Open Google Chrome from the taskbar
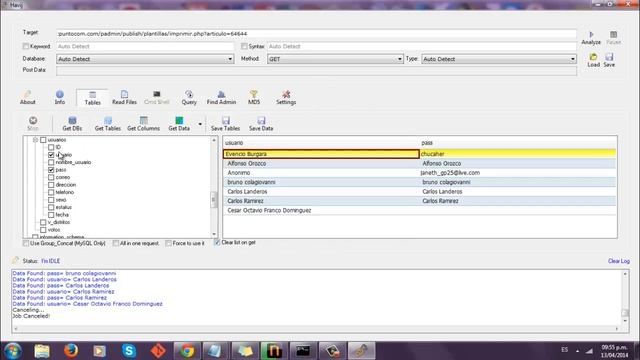640x360 pixels. point(187,351)
